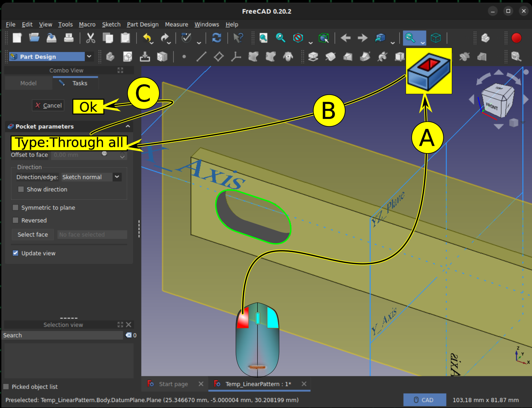Toggle the bounding box selection tool
Viewport: 532px width, 408px height.
(x=324, y=38)
